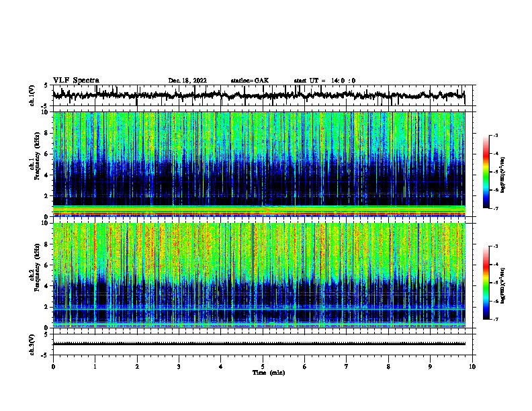This screenshot has height=411, width=532.
Task: Click the ch.1 voltage waveform trace
Action: coord(259,95)
